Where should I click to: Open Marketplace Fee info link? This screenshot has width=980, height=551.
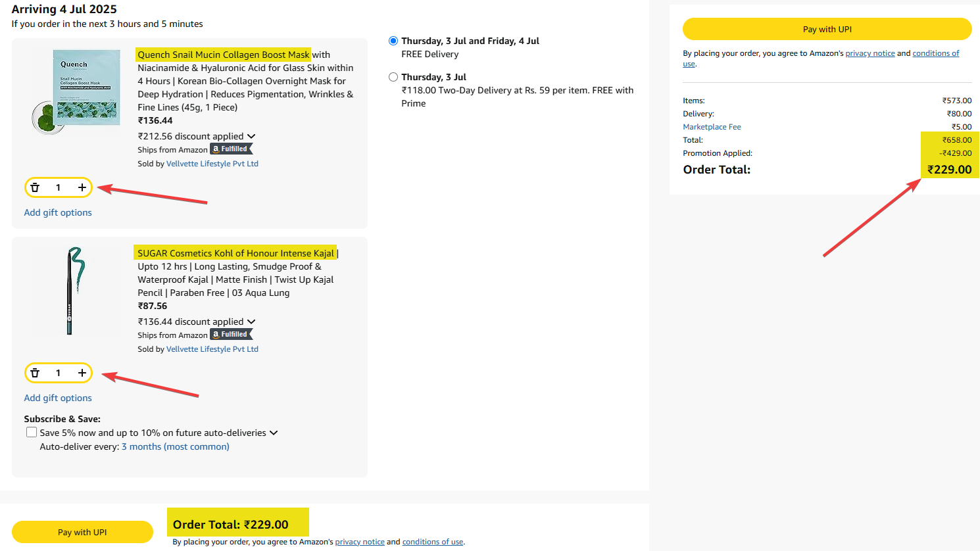[712, 127]
